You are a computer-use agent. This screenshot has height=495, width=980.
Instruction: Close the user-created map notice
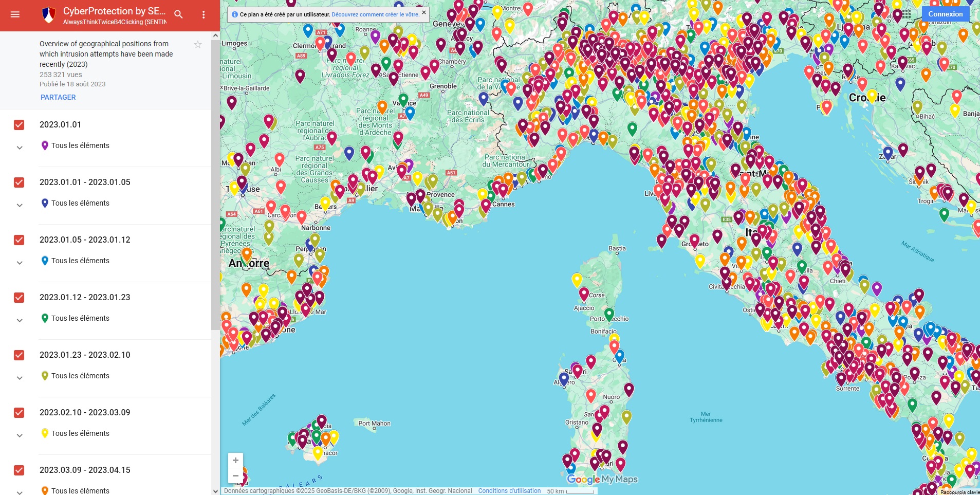point(424,12)
